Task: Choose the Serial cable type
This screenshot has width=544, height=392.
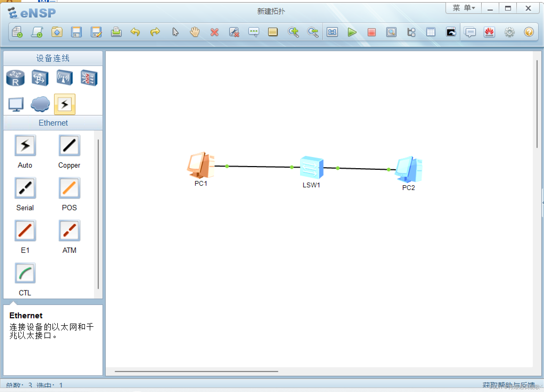Action: pyautogui.click(x=25, y=188)
